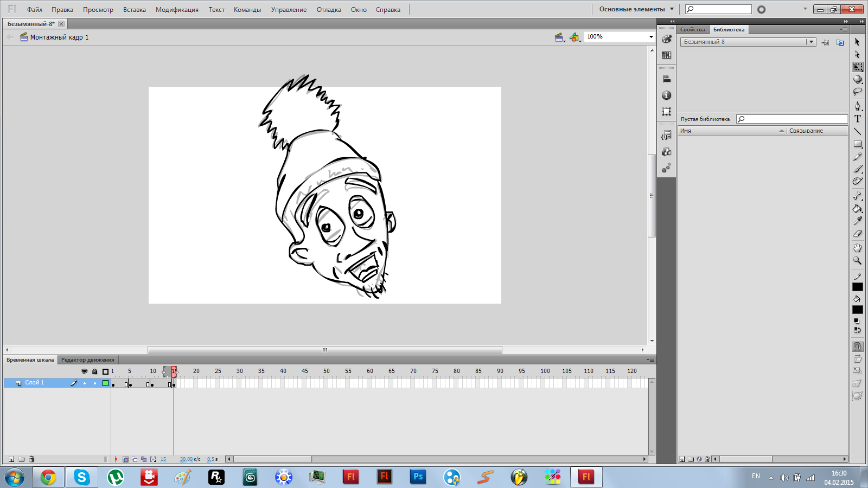Toggle green outline square for Слой 1
The height and width of the screenshot is (488, 868).
click(105, 383)
